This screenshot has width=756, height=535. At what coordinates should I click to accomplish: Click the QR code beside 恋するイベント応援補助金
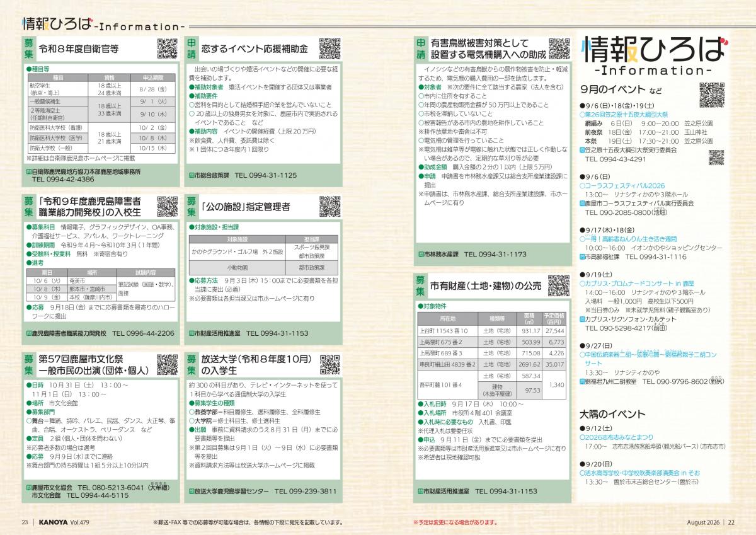pyautogui.click(x=329, y=49)
